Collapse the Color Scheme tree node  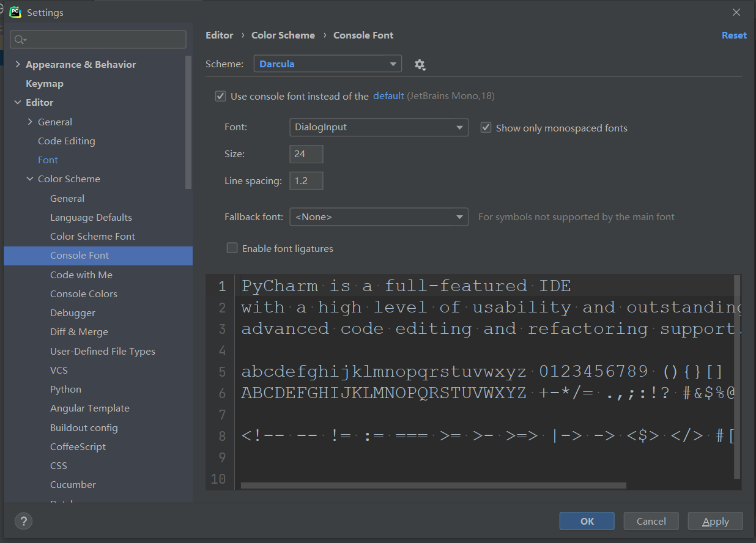pos(30,179)
